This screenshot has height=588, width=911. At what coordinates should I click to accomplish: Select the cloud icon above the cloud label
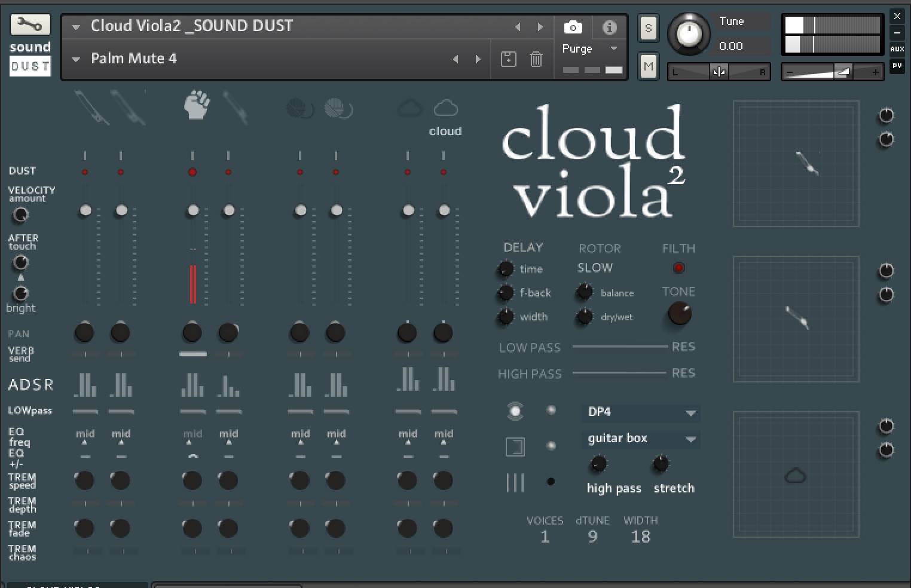coord(445,108)
